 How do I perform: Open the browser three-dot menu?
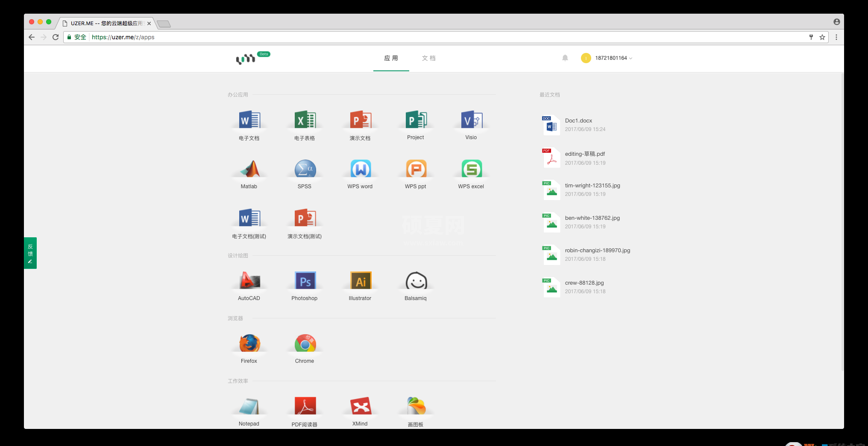(836, 37)
